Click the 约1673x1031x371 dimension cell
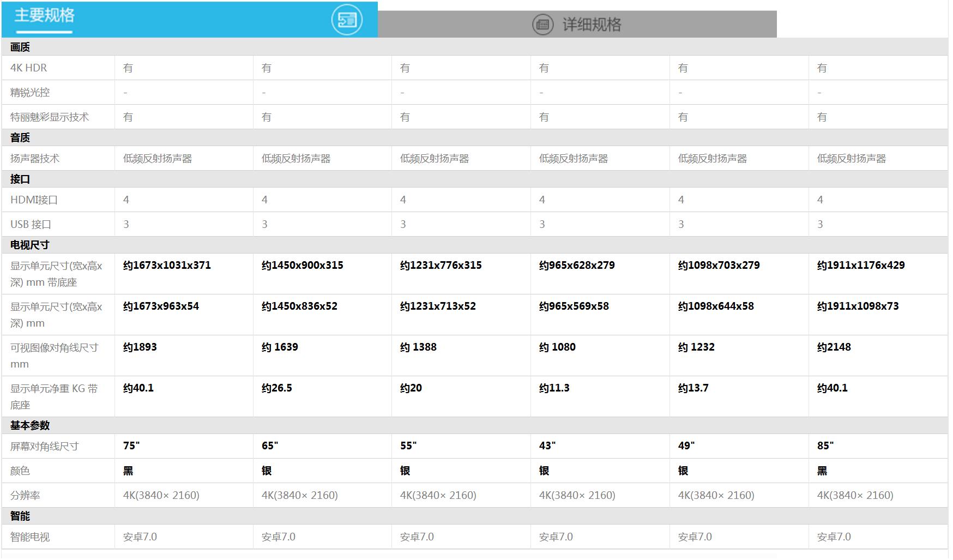Screen dimensions: 953x560 click(167, 266)
